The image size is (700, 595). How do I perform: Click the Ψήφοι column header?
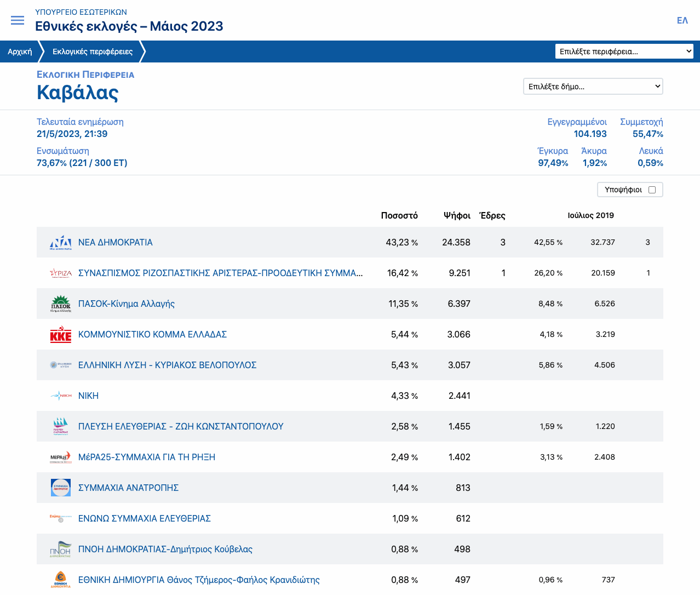coord(457,215)
